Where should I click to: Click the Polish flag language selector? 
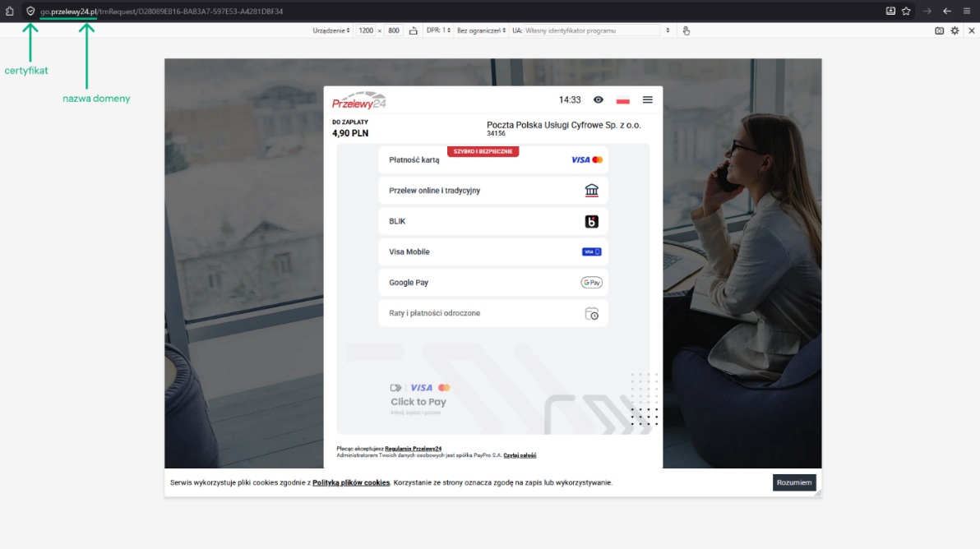pyautogui.click(x=622, y=100)
